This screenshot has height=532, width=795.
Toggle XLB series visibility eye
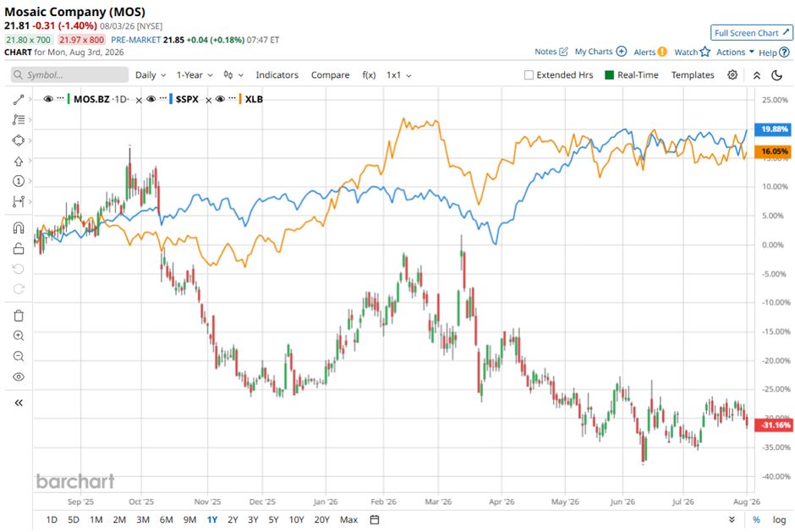tap(220, 99)
